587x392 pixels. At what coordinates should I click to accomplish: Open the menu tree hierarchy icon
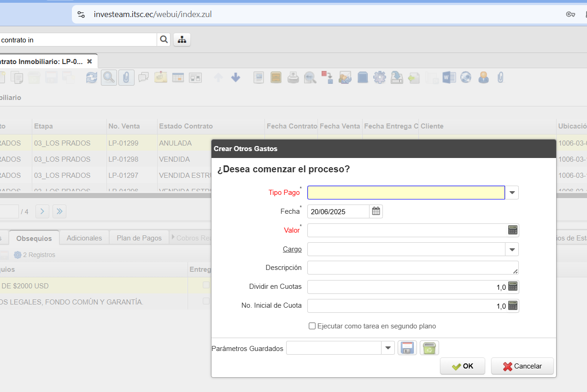[182, 40]
